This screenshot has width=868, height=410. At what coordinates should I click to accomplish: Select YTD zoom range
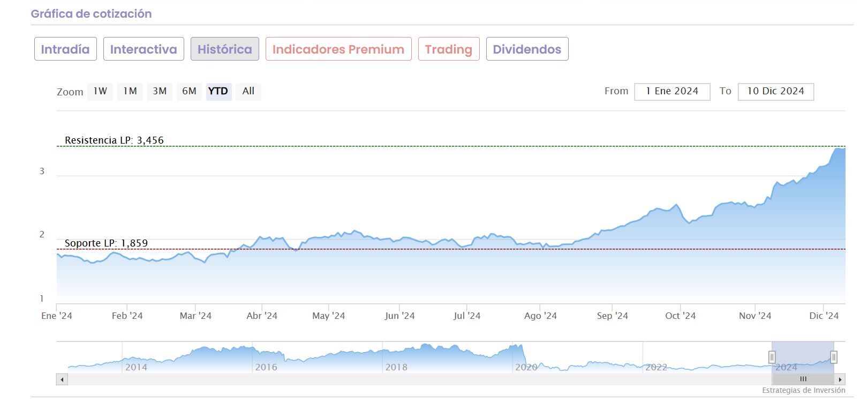(x=218, y=91)
